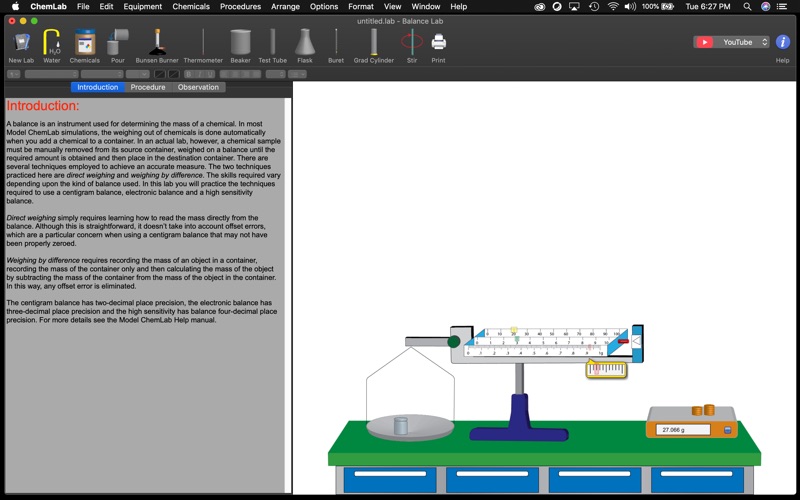Open the View menu
Image resolution: width=800 pixels, height=500 pixels.
[392, 7]
